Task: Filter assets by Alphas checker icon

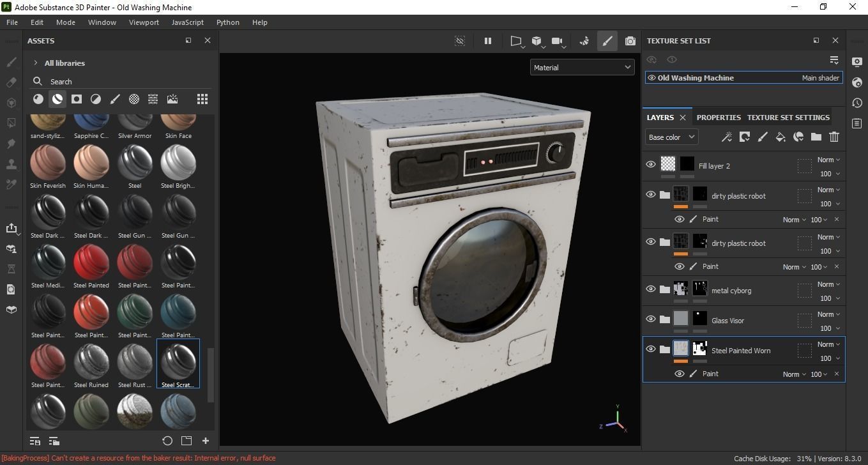Action: click(x=134, y=99)
